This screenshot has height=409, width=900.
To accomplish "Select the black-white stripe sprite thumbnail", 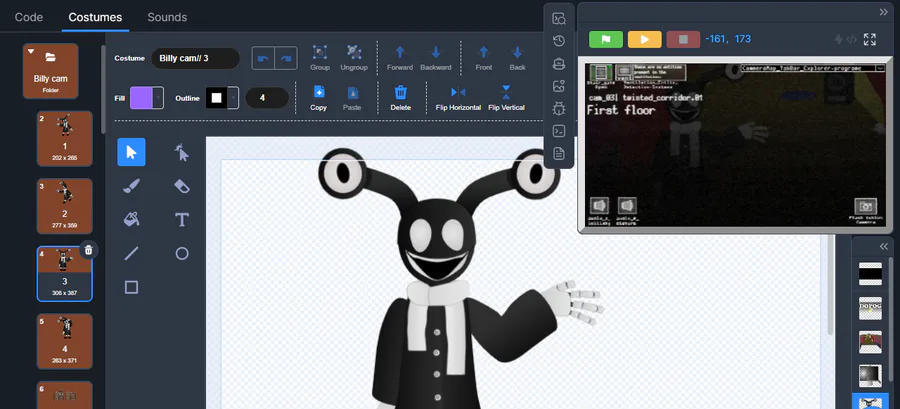I will click(x=870, y=274).
